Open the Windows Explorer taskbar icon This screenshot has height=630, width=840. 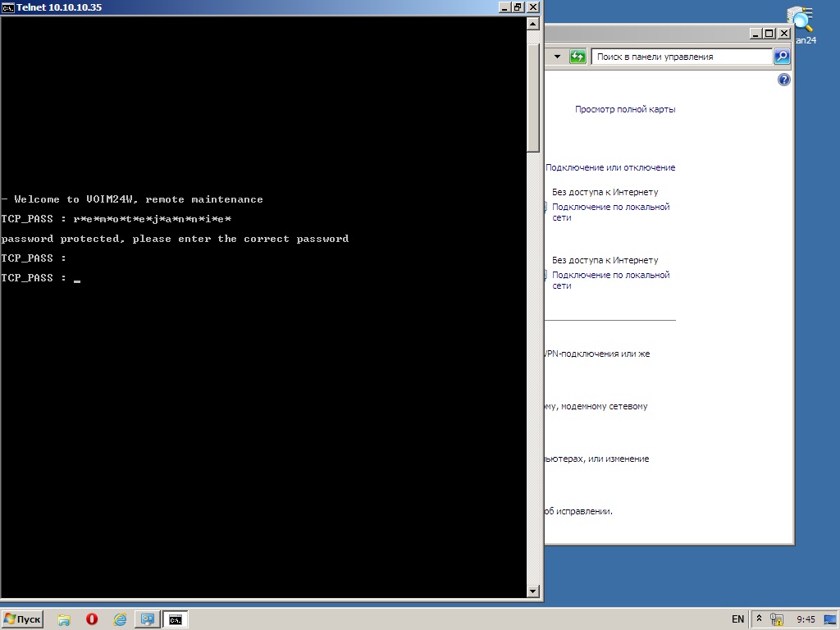pos(64,619)
